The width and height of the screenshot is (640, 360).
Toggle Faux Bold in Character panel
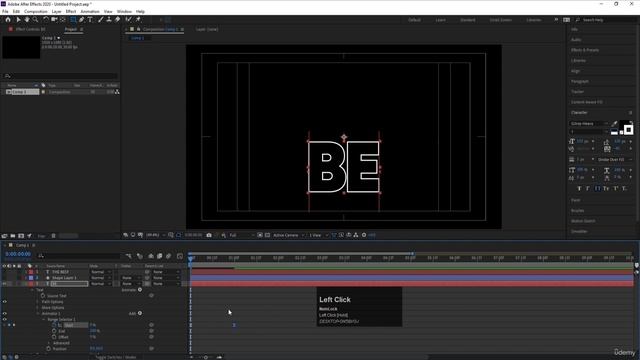(579, 189)
